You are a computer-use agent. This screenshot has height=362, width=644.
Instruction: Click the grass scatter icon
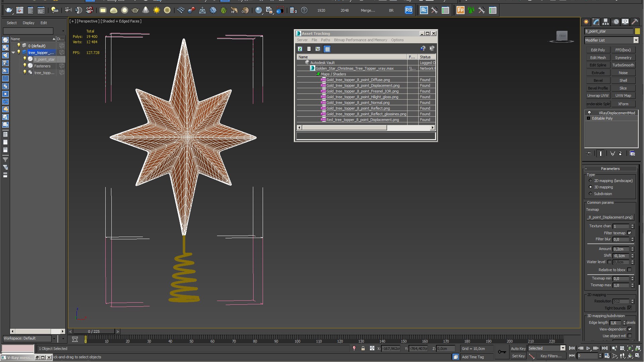(x=223, y=10)
